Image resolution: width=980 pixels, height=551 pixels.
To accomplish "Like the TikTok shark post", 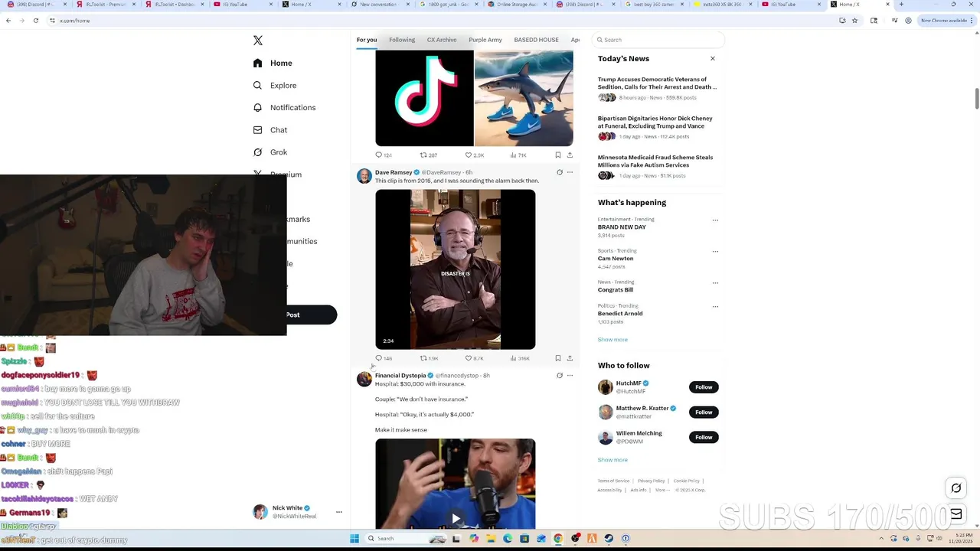I will click(475, 155).
